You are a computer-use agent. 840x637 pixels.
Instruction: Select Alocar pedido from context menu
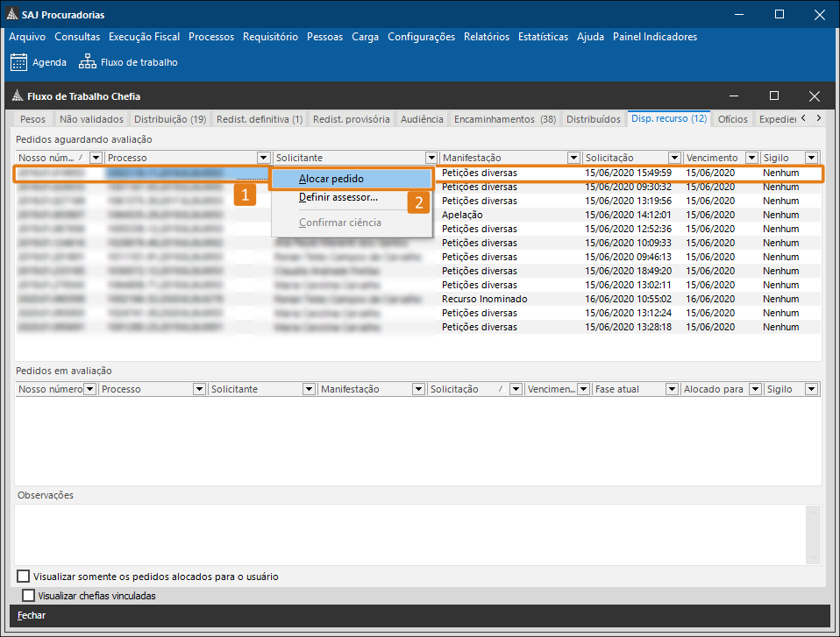pos(331,179)
